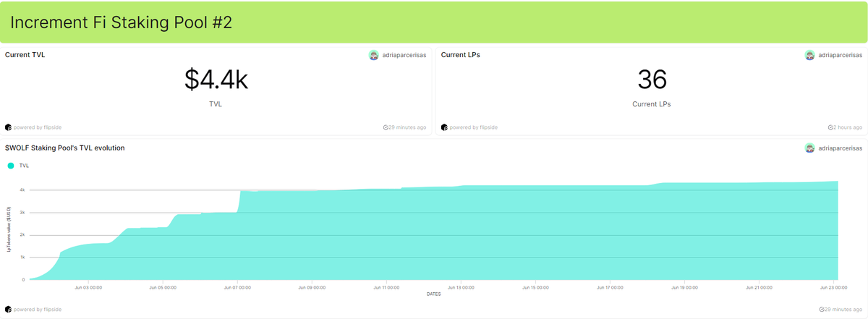Screen dimensions: 868x319
Task: Click the DATES x-axis title
Action: click(433, 294)
